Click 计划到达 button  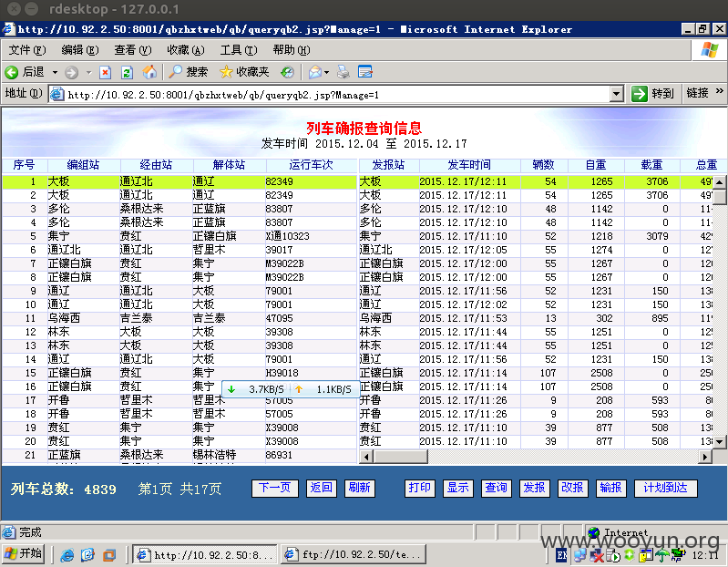[x=665, y=488]
